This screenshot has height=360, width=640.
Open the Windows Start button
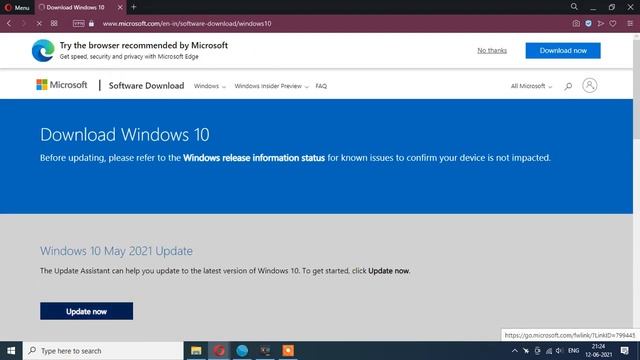tap(11, 351)
